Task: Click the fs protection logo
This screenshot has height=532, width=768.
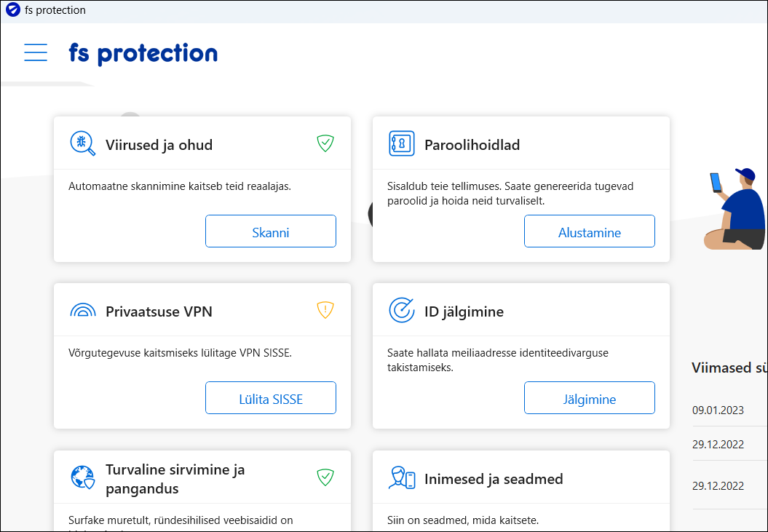Action: (143, 53)
